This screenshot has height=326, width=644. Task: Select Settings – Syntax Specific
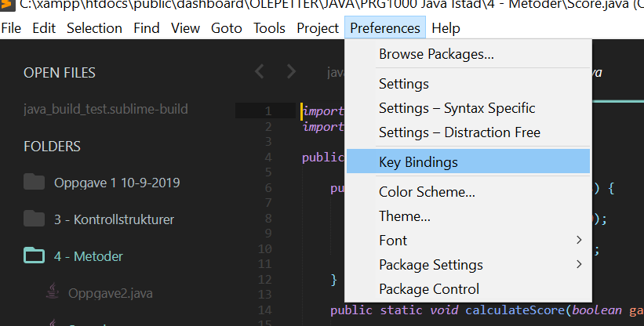[457, 108]
